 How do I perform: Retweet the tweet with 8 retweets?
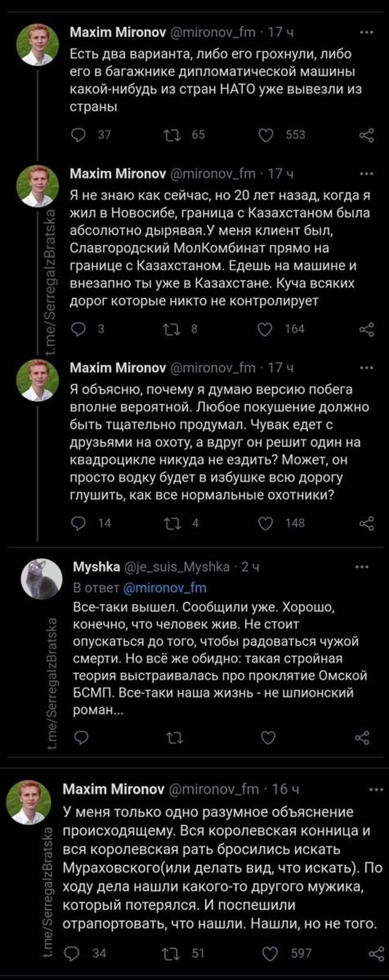pyautogui.click(x=170, y=329)
